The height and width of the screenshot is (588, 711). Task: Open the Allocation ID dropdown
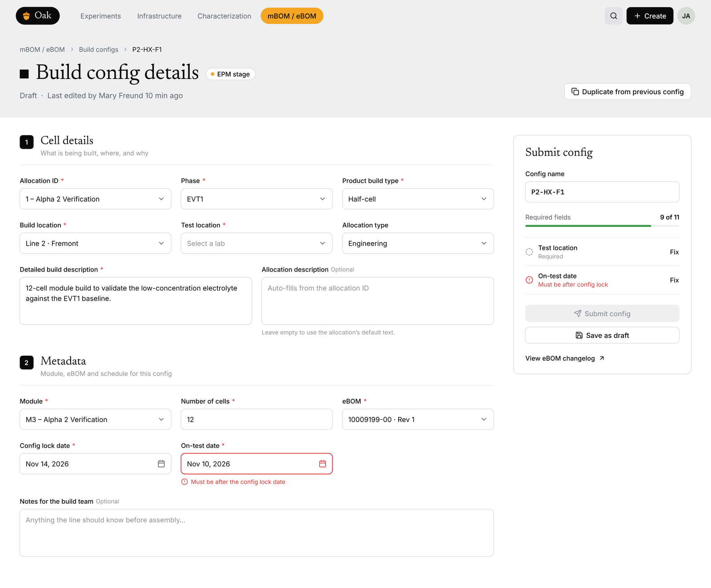[x=96, y=199]
